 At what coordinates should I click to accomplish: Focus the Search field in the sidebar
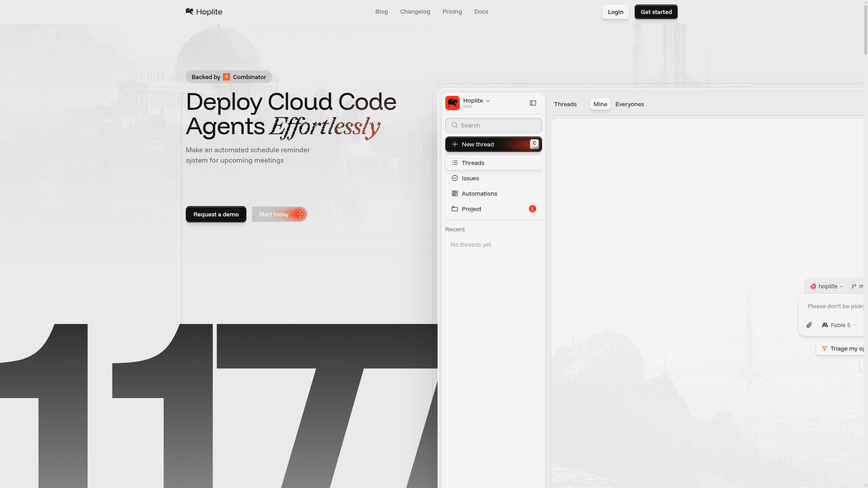tap(494, 125)
